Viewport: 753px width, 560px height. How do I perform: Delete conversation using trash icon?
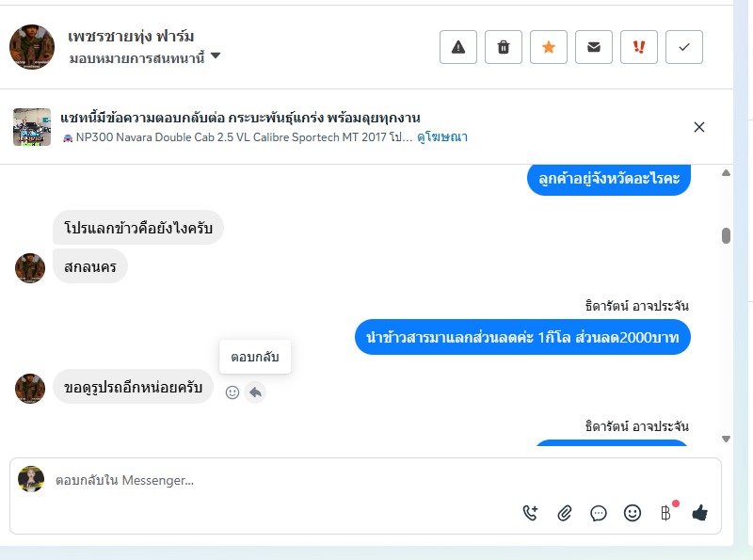pyautogui.click(x=504, y=47)
